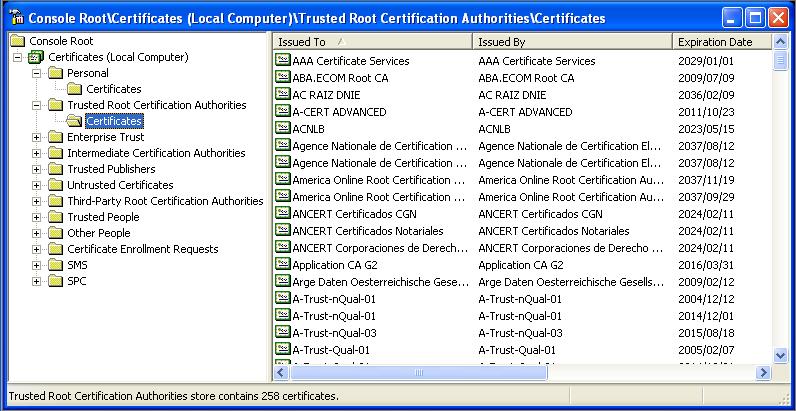This screenshot has width=796, height=411.
Task: Expand the Enterprise Trust node
Action: 36,138
